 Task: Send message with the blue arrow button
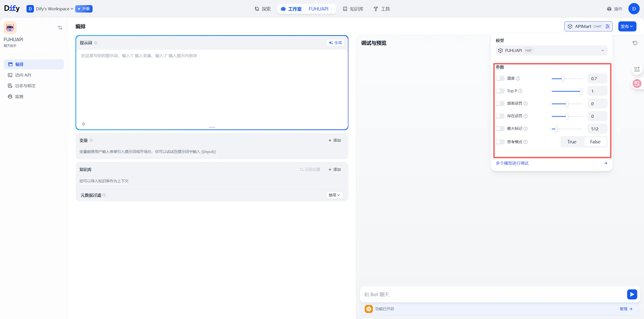coord(632,294)
